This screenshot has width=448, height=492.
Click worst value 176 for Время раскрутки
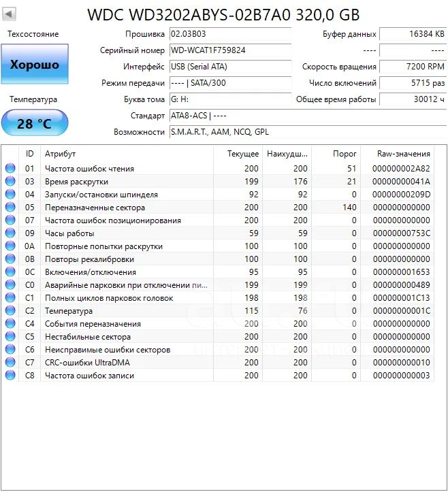coord(300,182)
